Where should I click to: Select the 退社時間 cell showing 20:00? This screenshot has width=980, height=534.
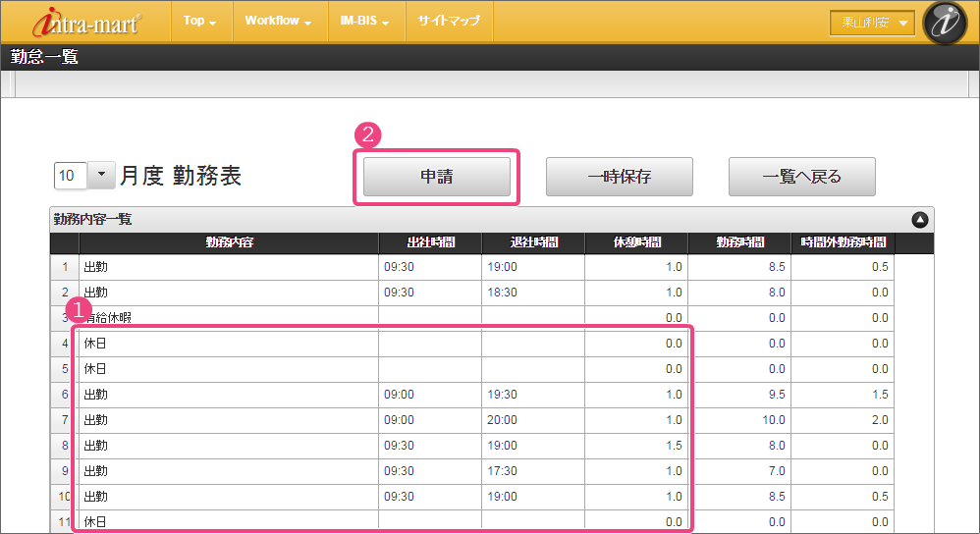[532, 420]
